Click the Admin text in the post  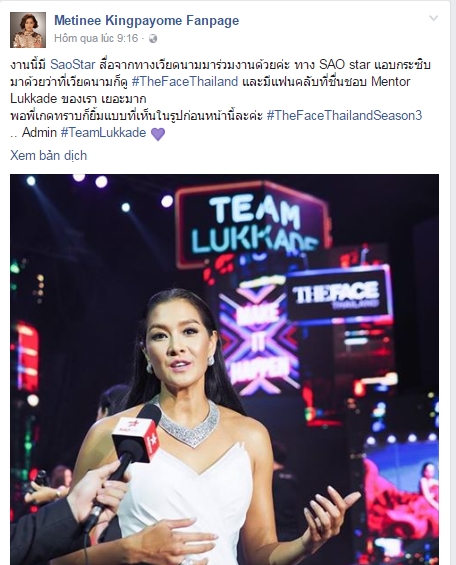pyautogui.click(x=39, y=132)
